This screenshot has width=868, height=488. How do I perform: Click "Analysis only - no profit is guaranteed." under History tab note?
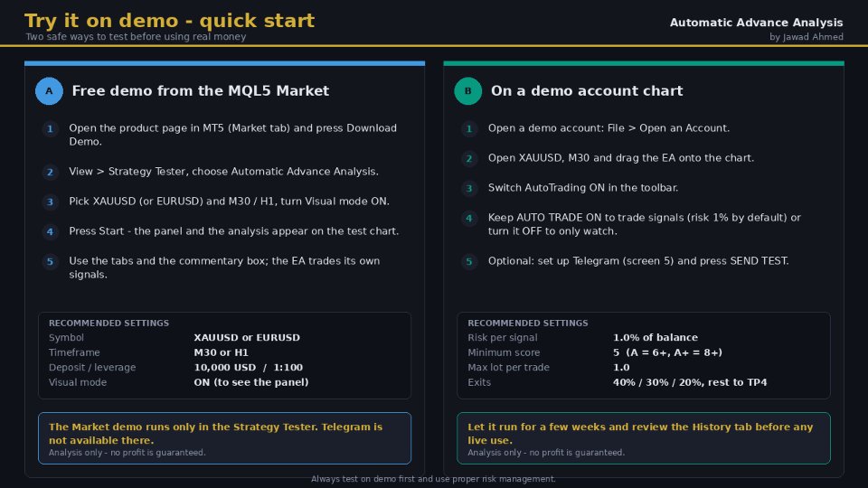click(546, 453)
